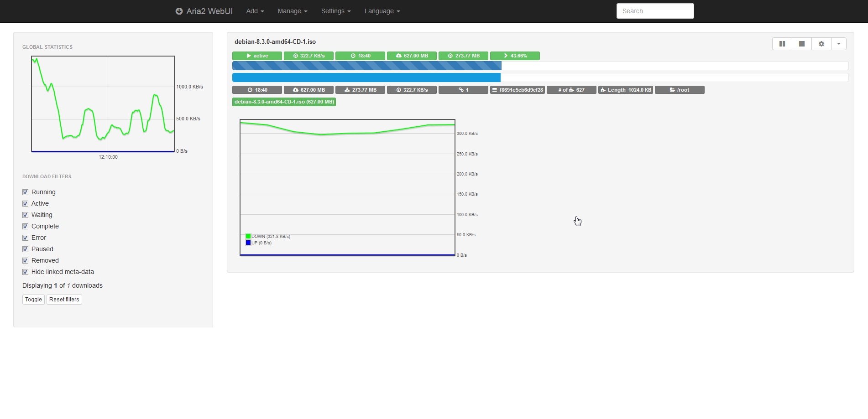The image size is (868, 419).
Task: Click the 43.66% progress badge
Action: (x=515, y=56)
